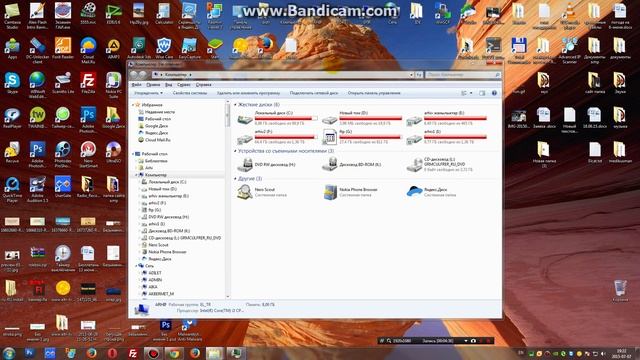The image size is (640, 360).
Task: Open the Правка menu
Action: pos(153,85)
